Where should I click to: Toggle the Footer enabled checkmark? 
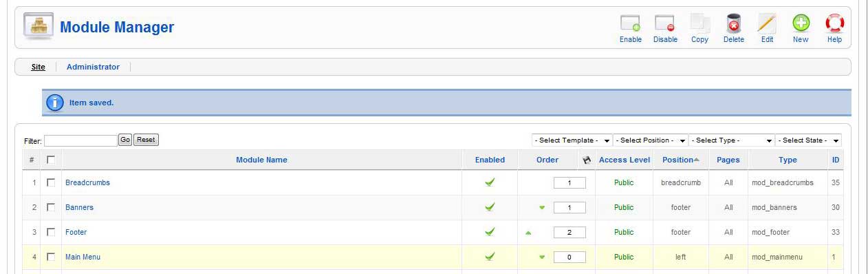pyautogui.click(x=490, y=232)
